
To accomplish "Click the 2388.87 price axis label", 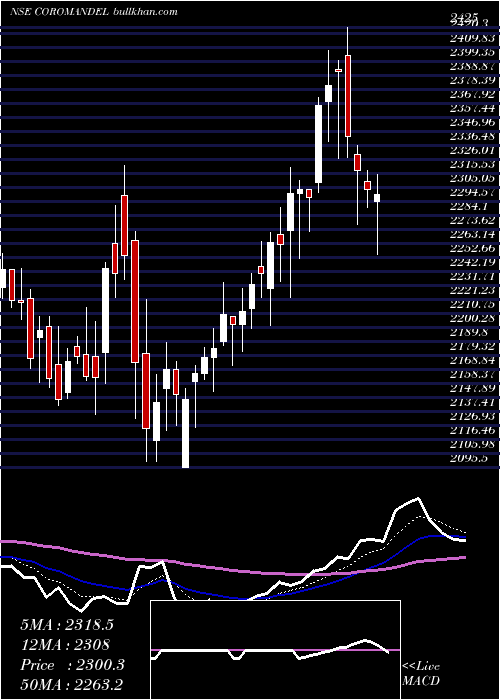I will 473,67.
